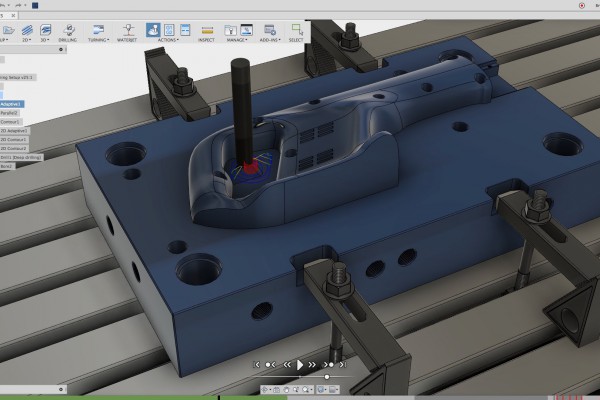Click the active Simulate action icon
Screen dimensions: 600x400
click(153, 30)
